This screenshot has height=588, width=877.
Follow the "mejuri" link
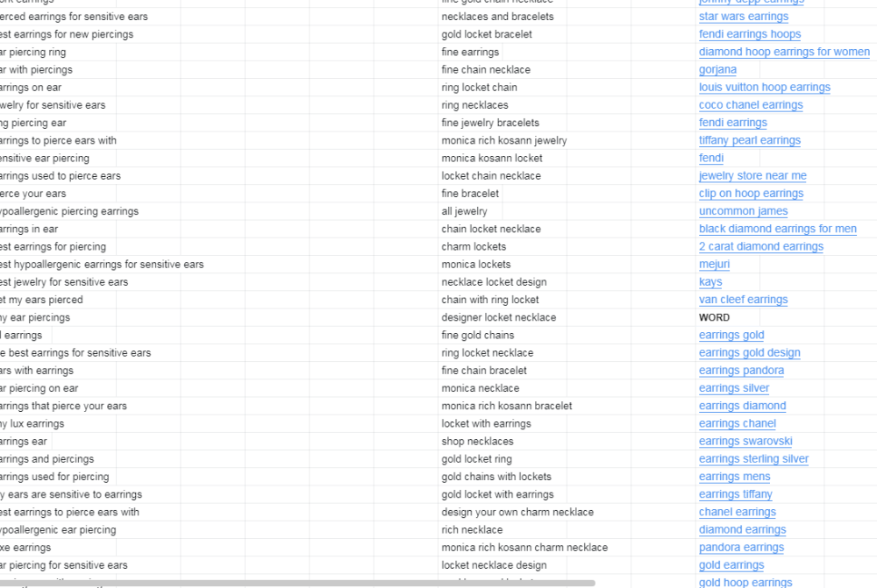(x=714, y=265)
